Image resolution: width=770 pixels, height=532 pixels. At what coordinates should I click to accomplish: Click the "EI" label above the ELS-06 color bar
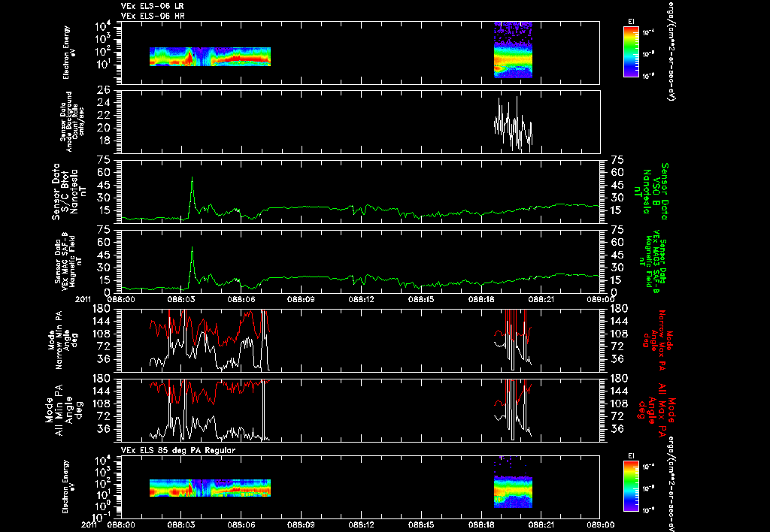631,22
